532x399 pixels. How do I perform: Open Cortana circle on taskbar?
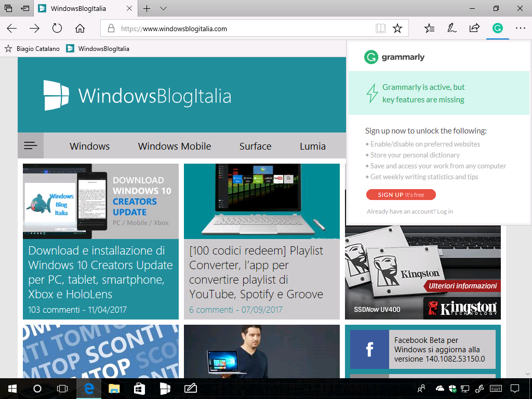(x=37, y=389)
